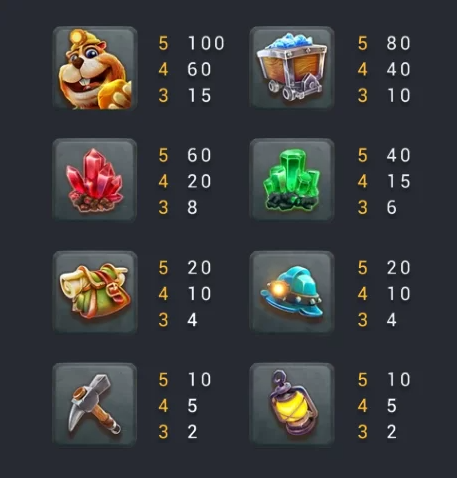
Task: Select the yellow lantern symbol
Action: [x=292, y=404]
